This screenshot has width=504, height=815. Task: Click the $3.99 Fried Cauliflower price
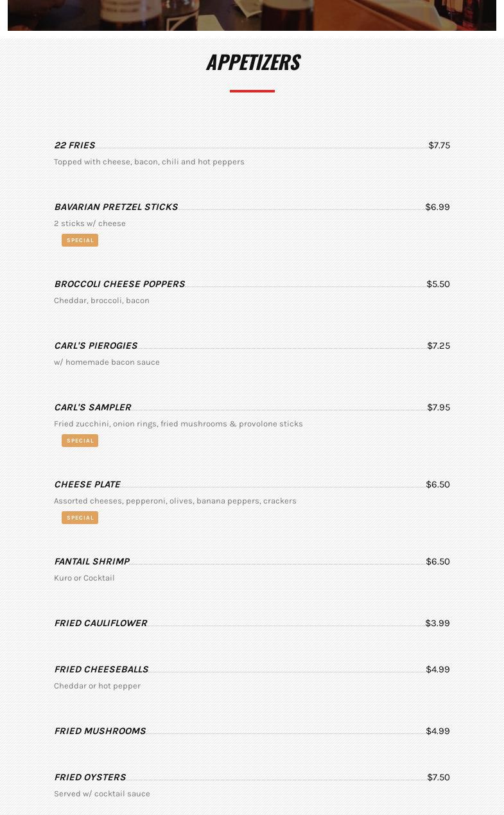[x=437, y=623]
